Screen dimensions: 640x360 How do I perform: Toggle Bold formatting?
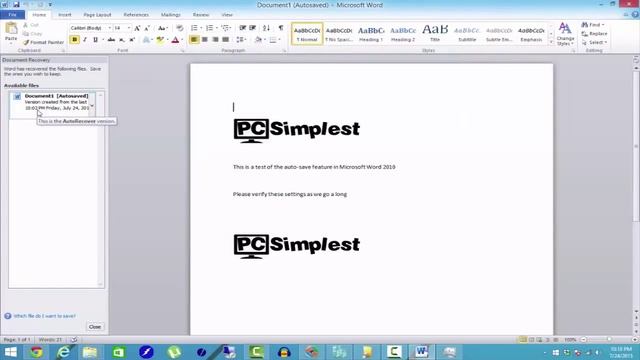tap(75, 40)
